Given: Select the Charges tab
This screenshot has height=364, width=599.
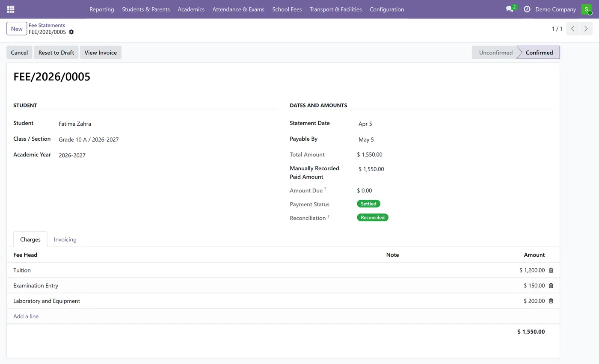Looking at the screenshot, I should click(30, 240).
